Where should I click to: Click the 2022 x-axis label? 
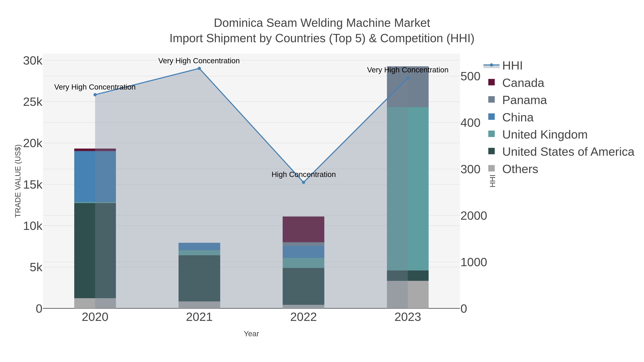click(x=304, y=317)
